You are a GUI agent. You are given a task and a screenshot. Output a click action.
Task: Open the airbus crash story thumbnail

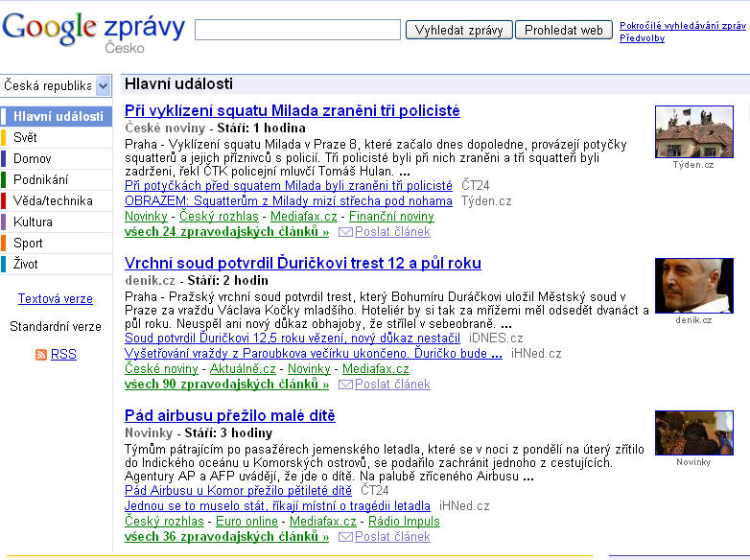pos(694,432)
